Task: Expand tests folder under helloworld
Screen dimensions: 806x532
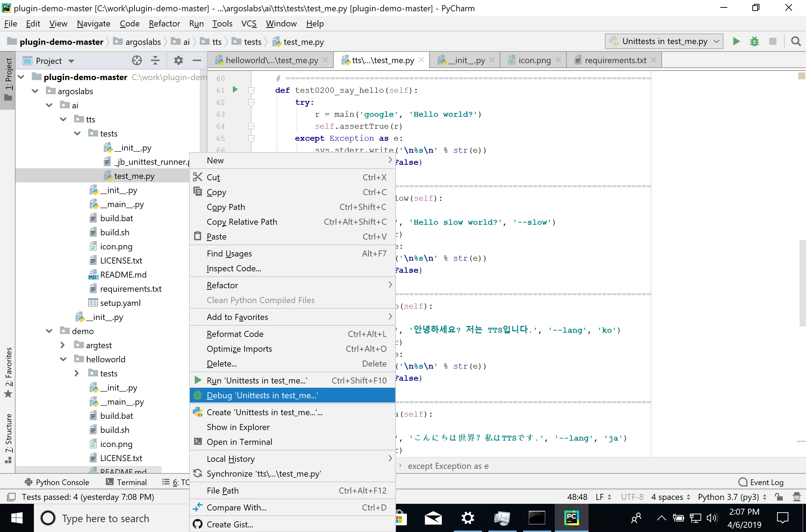Action: [x=77, y=373]
